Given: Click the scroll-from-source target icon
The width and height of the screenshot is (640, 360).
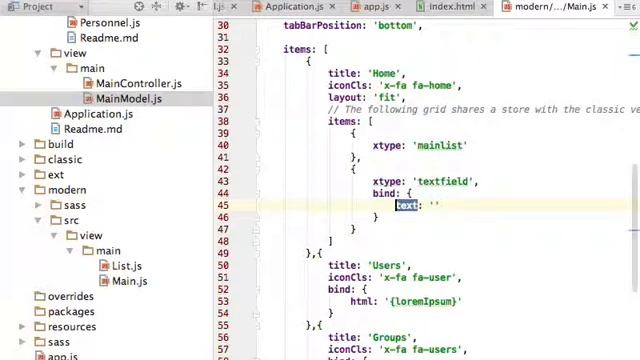Looking at the screenshot, I should point(139,7).
